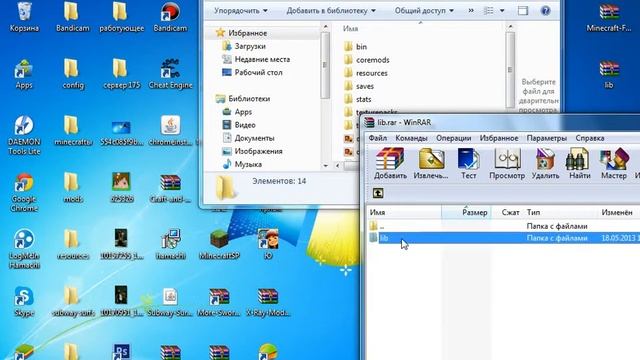Image resolution: width=640 pixels, height=360 pixels.
Task: Open the Изображения library in sidebar
Action: (258, 151)
